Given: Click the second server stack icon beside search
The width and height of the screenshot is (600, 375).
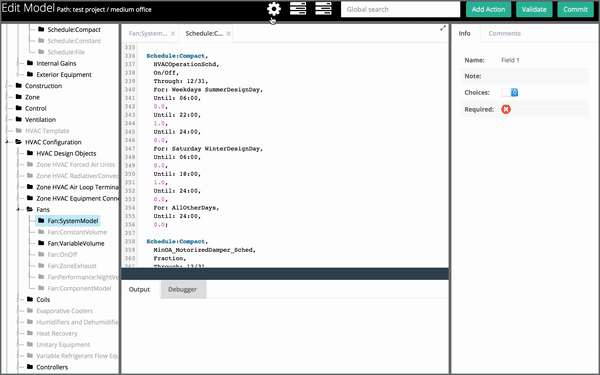Looking at the screenshot, I should click(323, 9).
